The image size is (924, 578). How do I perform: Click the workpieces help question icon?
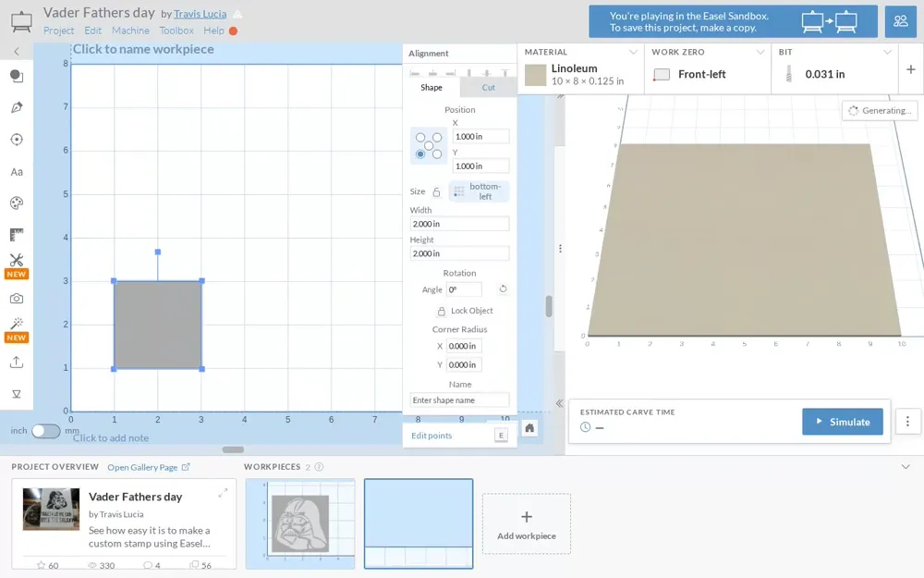(x=319, y=466)
